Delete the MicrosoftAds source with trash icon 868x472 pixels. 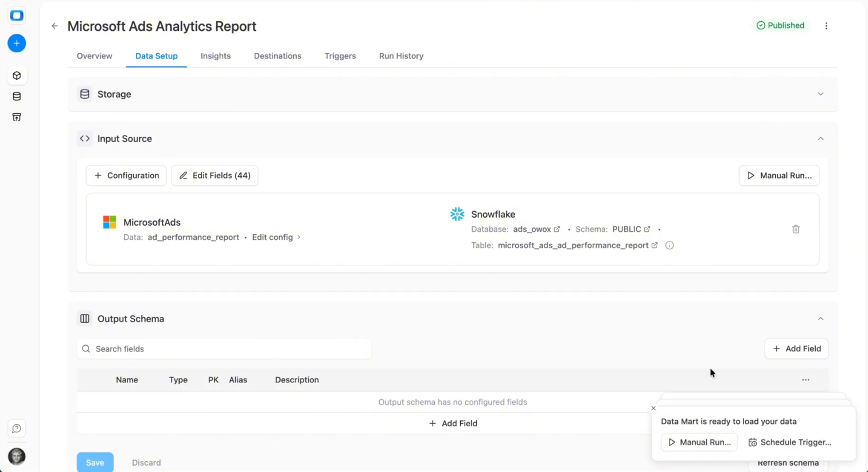[796, 229]
